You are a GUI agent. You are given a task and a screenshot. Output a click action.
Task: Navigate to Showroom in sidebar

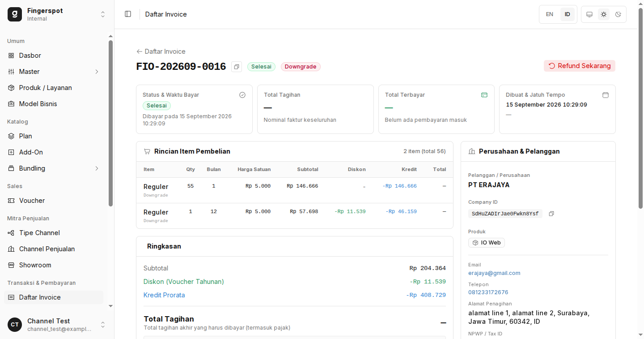[54, 265]
